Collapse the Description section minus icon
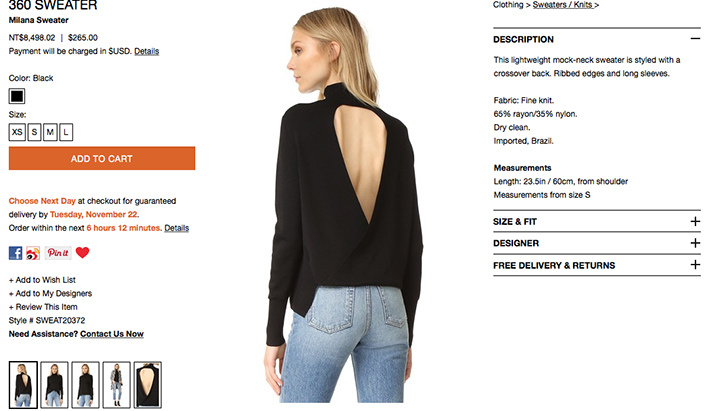The image size is (709, 411). point(695,39)
